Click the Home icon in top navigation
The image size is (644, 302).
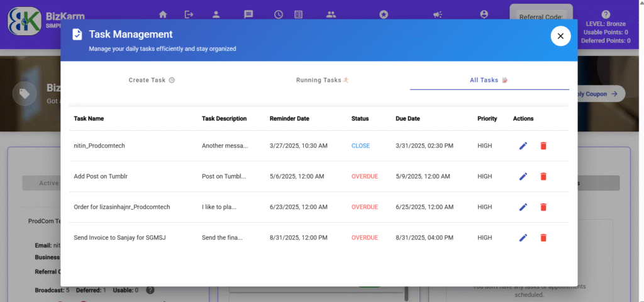pos(163,14)
